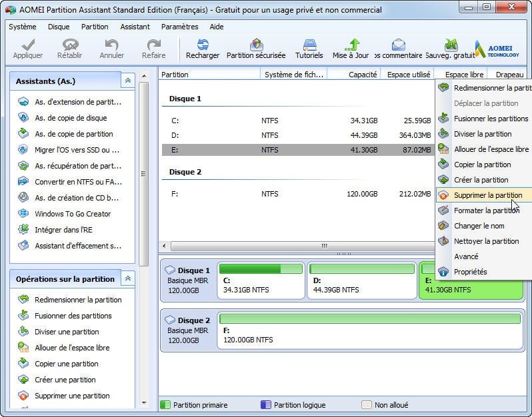Start the As. de copie de partition wizard

pyautogui.click(x=65, y=134)
